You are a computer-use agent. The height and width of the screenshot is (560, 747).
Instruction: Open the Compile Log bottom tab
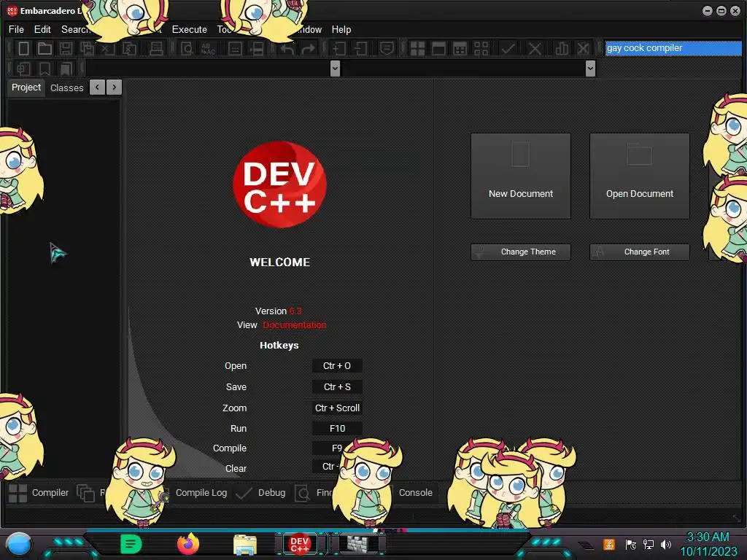pos(201,493)
